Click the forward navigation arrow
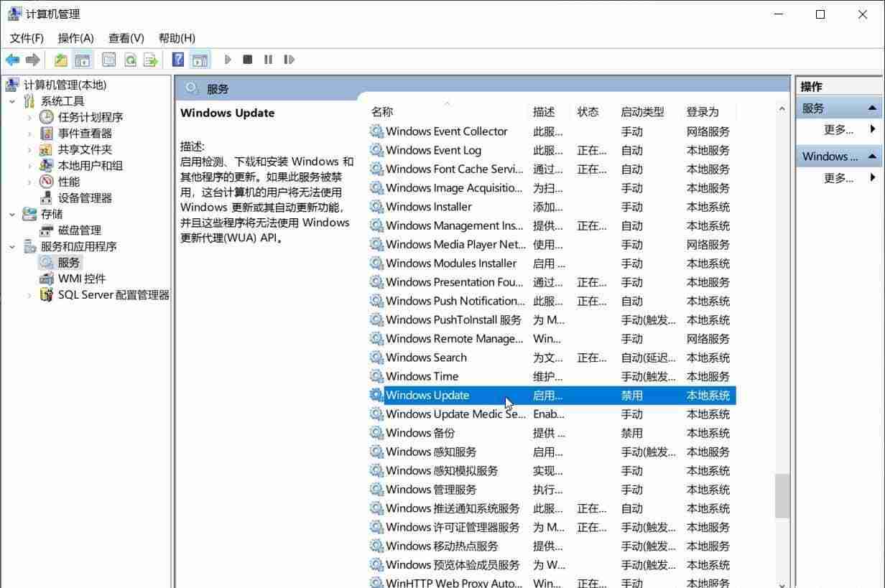 32,59
